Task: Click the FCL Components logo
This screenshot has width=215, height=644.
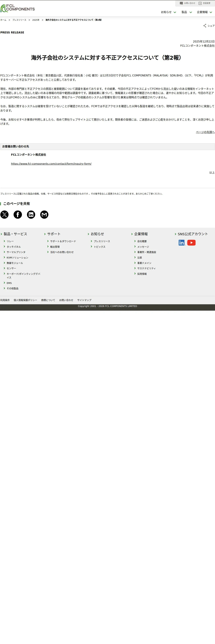Action: 18,8
